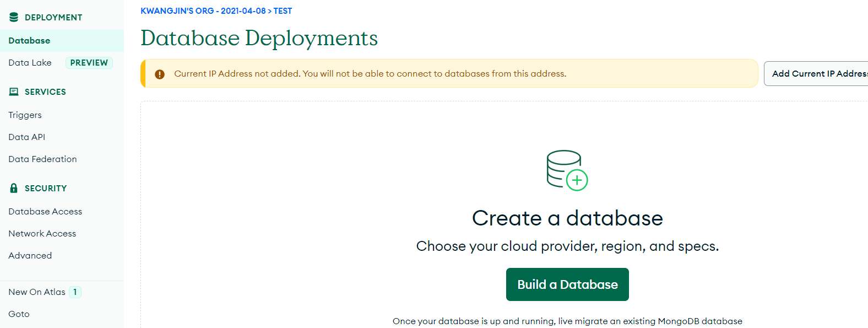
Task: Select Data Federation in sidebar
Action: click(42, 159)
